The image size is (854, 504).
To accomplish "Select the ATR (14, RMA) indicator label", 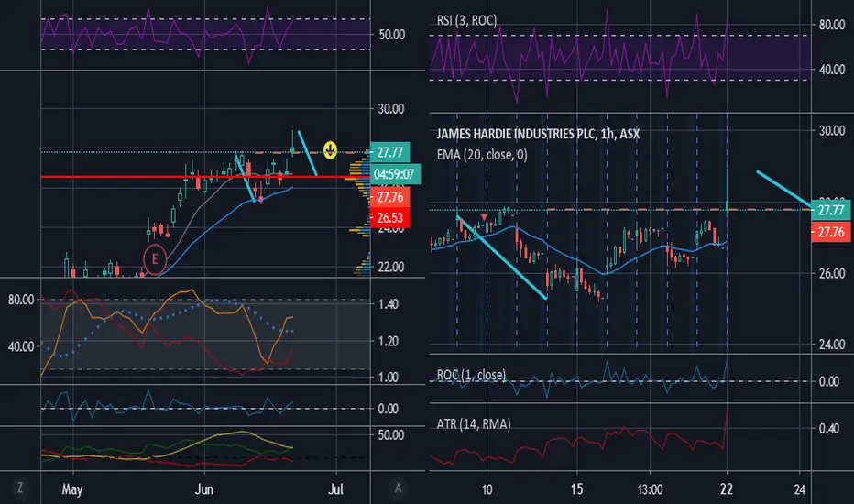I will coord(474,424).
